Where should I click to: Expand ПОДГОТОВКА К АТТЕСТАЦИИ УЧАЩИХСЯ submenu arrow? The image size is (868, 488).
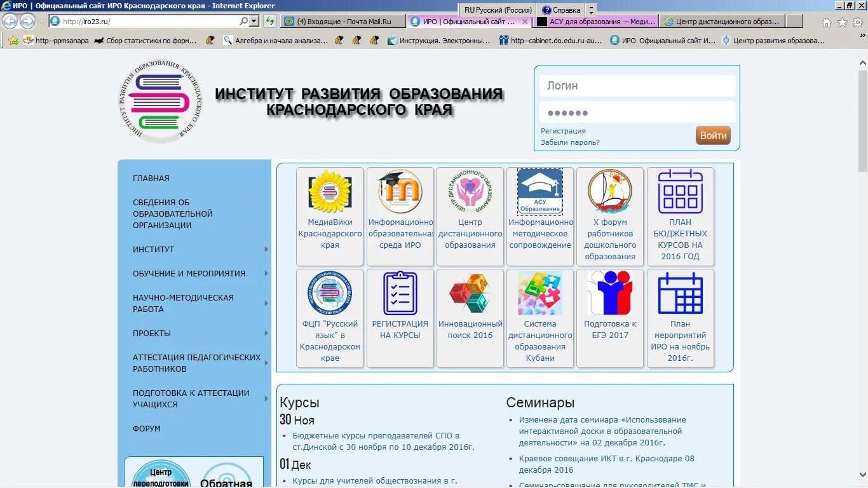click(x=266, y=399)
